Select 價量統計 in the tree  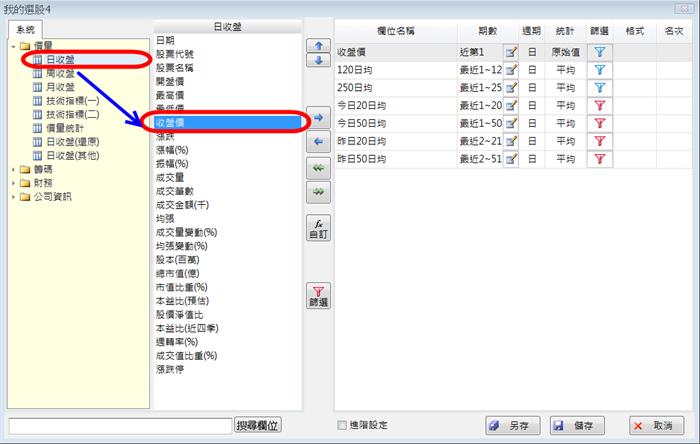pyautogui.click(x=65, y=129)
